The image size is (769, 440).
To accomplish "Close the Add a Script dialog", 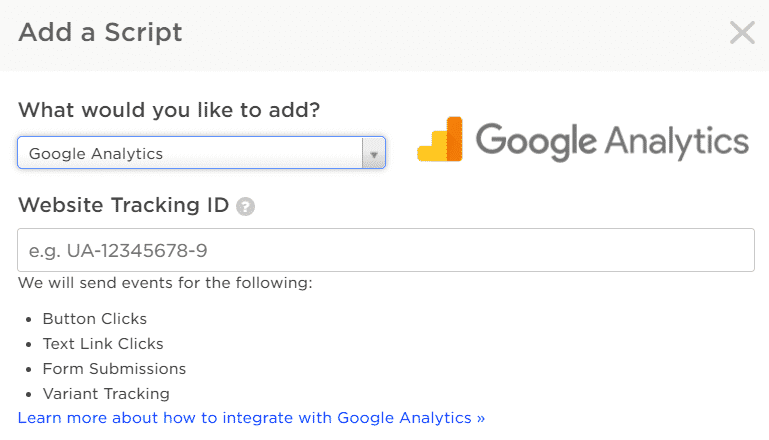I will coord(742,33).
